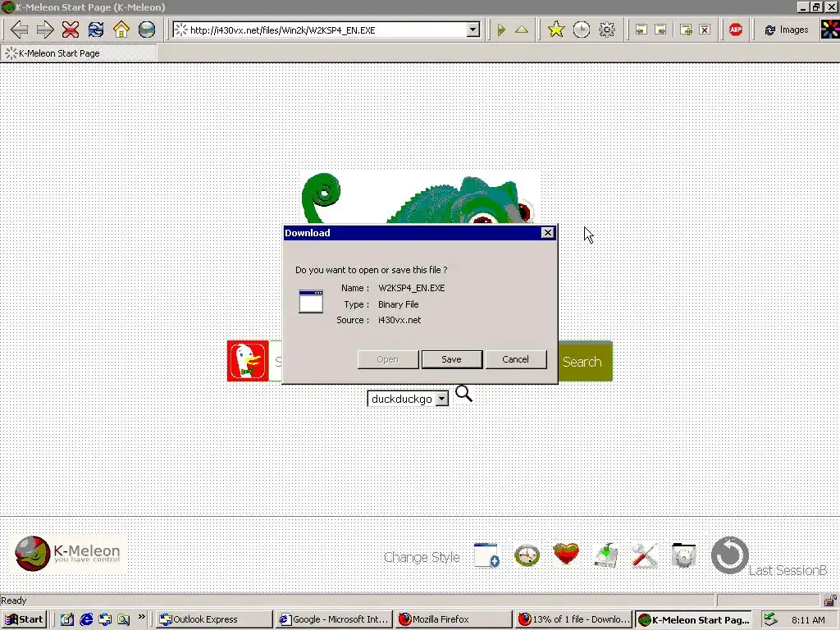Image resolution: width=840 pixels, height=630 pixels.
Task: Click the K-Meleon logo at bottom left
Action: coord(69,554)
